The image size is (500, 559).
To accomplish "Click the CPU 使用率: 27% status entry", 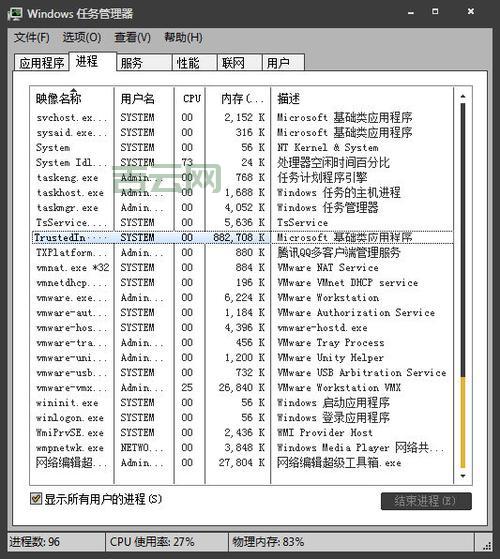I will tap(152, 542).
